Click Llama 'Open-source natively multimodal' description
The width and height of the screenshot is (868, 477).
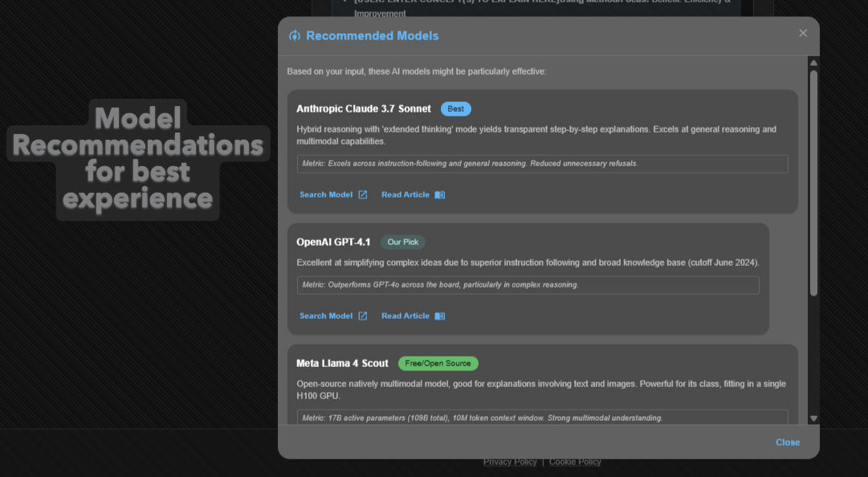coord(541,389)
